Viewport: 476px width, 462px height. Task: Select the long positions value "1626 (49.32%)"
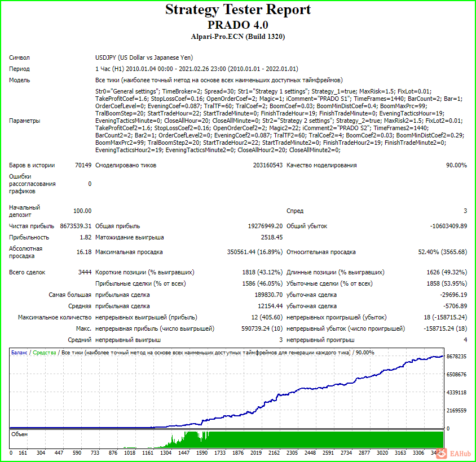click(x=447, y=272)
